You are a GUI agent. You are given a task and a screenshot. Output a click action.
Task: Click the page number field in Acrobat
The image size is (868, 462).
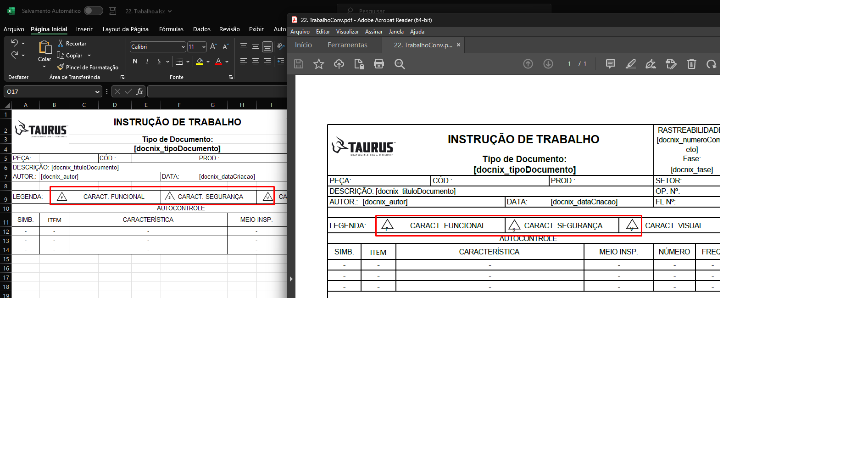click(x=569, y=64)
